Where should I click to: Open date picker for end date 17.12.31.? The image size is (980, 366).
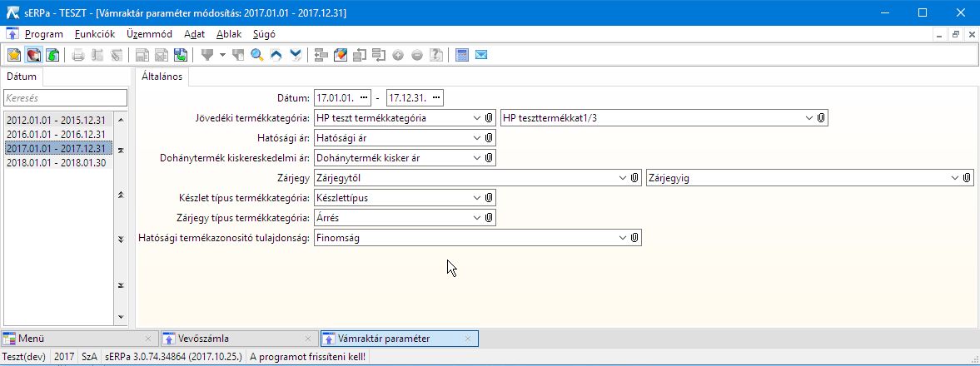[437, 98]
